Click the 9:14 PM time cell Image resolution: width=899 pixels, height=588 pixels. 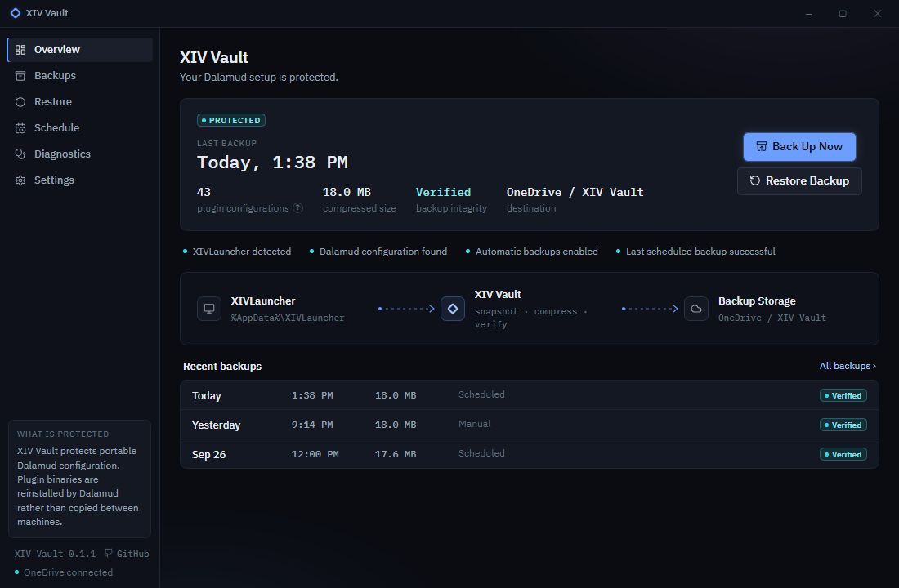pyautogui.click(x=312, y=425)
